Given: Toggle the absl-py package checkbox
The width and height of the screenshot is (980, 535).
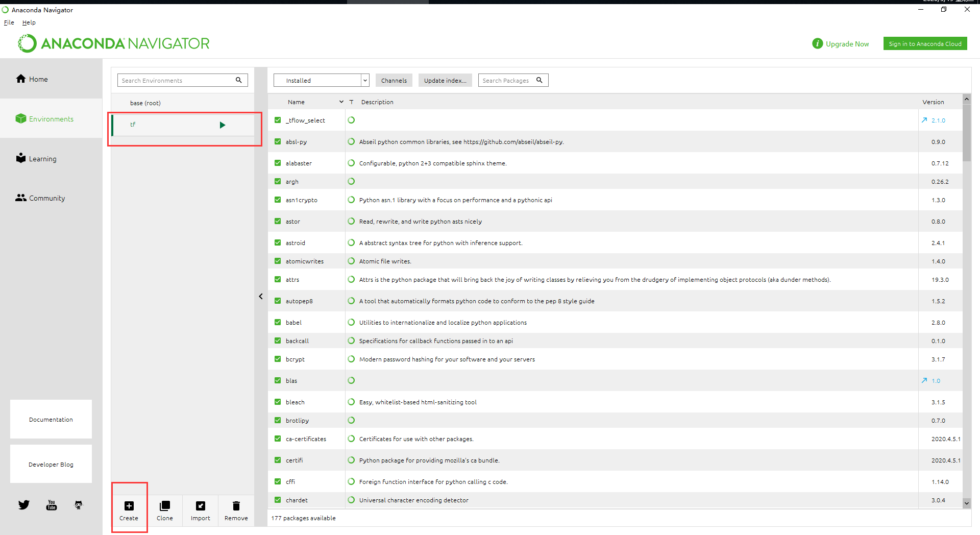Looking at the screenshot, I should pos(278,141).
